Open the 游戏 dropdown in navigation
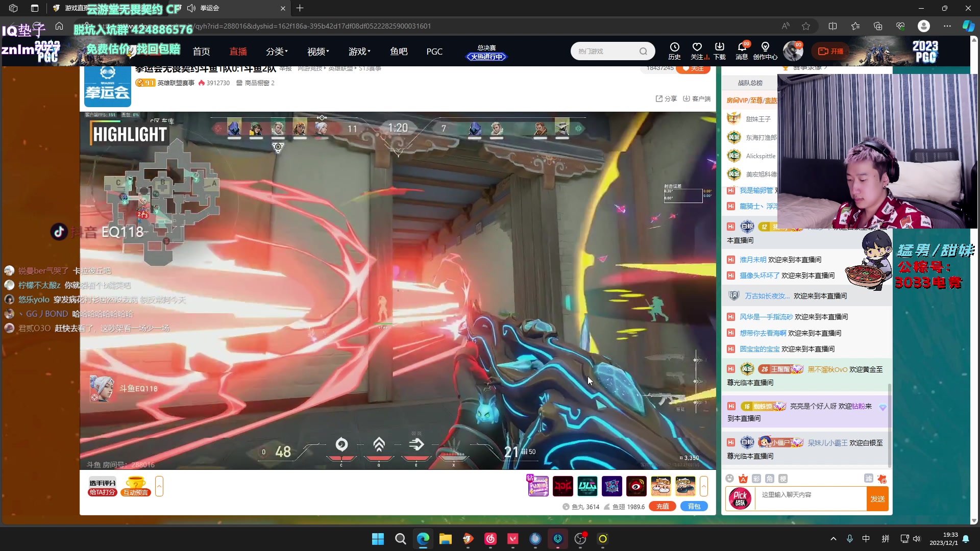This screenshot has width=980, height=551. click(x=359, y=52)
